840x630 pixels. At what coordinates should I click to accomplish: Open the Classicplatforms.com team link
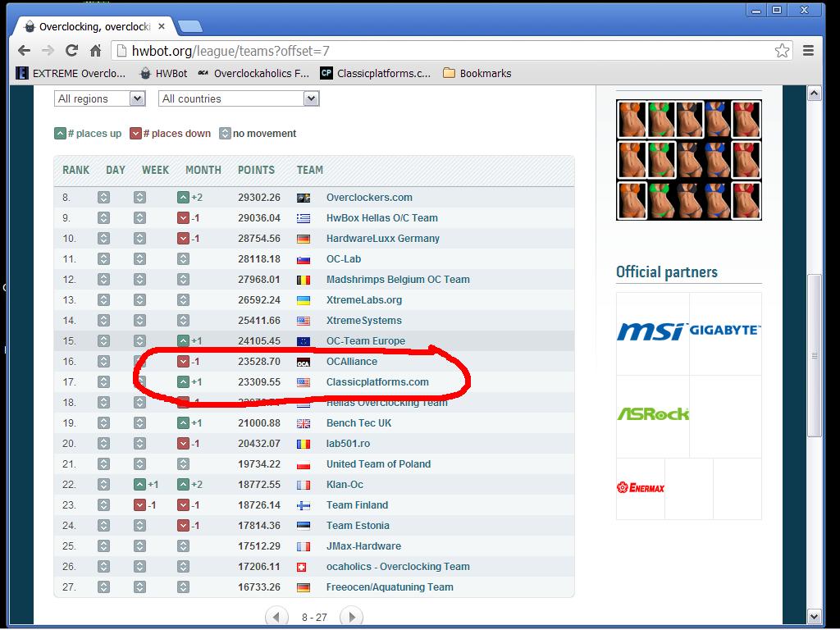tap(377, 381)
